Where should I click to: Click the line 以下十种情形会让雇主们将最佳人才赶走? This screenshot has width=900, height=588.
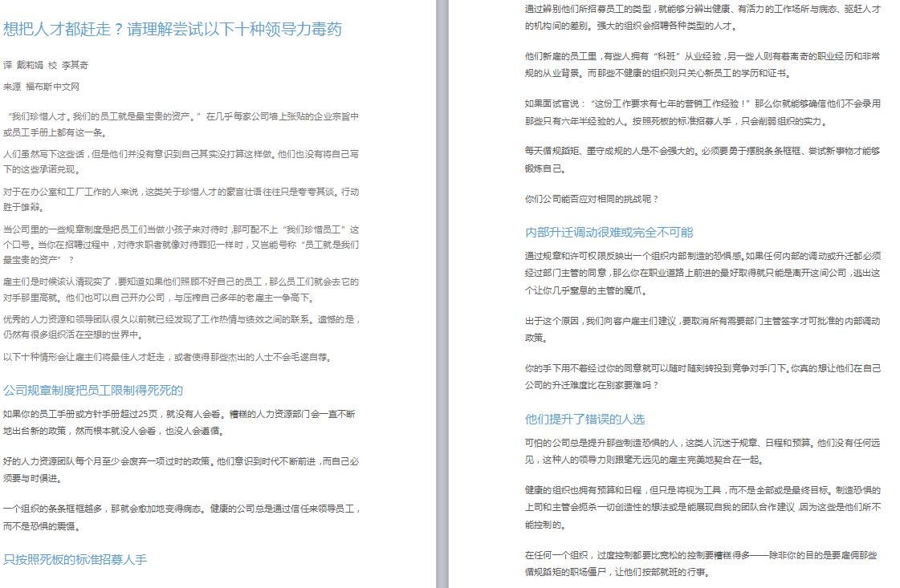(x=167, y=357)
